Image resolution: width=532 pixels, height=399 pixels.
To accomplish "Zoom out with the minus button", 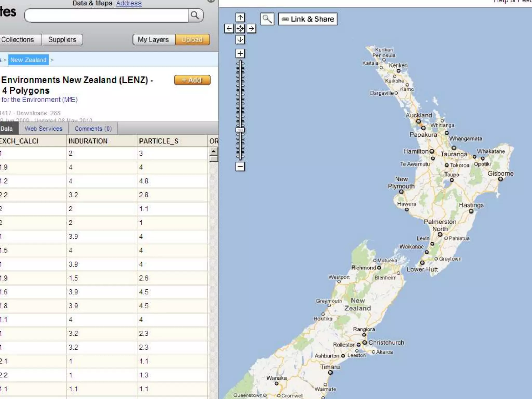I will click(x=240, y=167).
